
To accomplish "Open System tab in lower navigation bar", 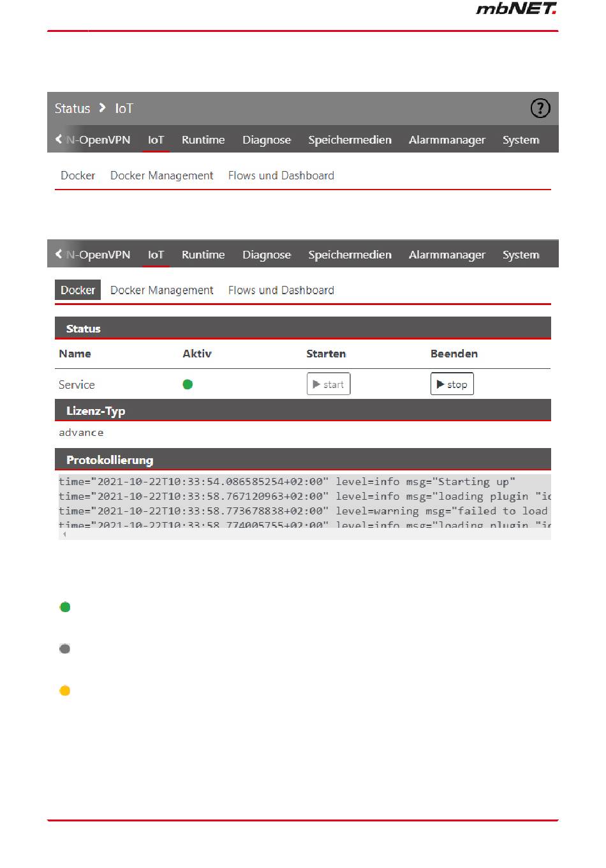I will pyautogui.click(x=521, y=255).
